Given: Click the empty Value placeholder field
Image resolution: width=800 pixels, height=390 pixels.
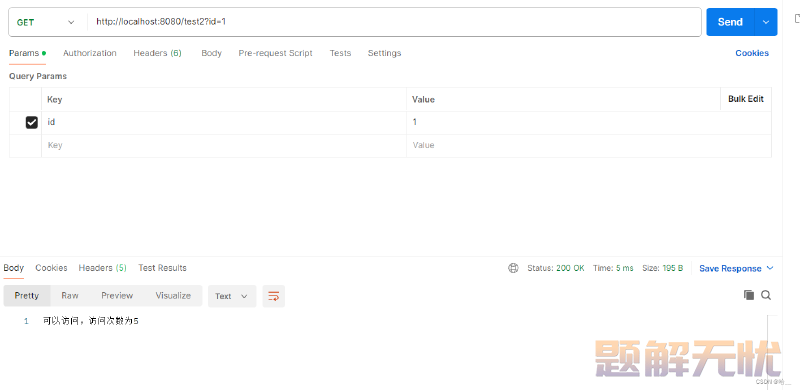Looking at the screenshot, I should click(x=589, y=145).
